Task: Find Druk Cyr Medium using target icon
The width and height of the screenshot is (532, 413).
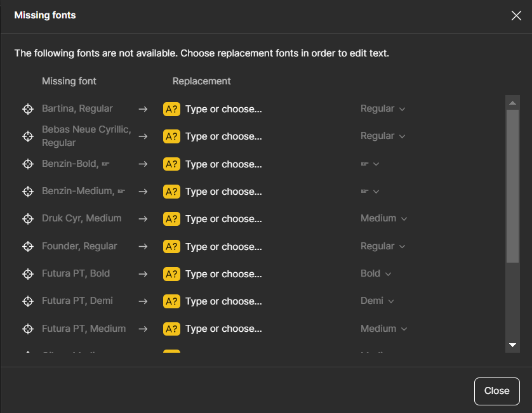Action: [x=28, y=219]
